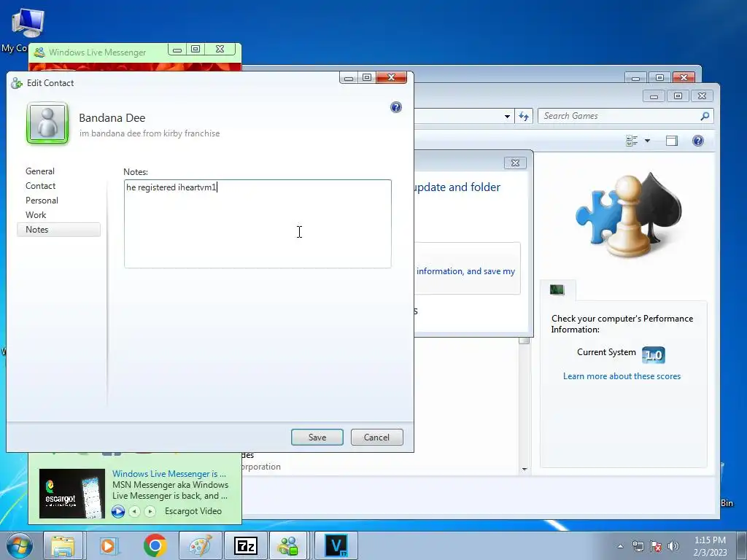Maximize the Windows Live Messenger window
Screen dimensions: 747x560
pos(196,49)
